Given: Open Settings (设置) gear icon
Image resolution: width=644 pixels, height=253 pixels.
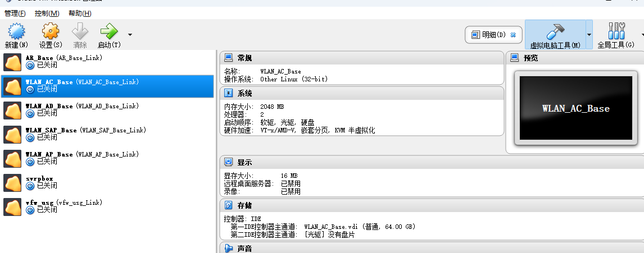Looking at the screenshot, I should click(51, 32).
